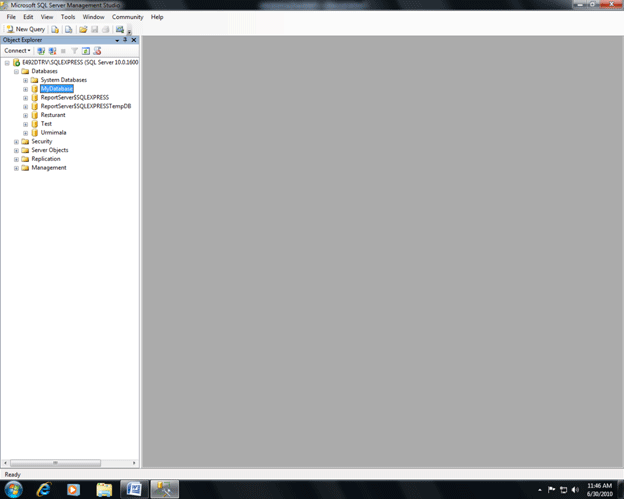Expand the System Databases folder

25,80
